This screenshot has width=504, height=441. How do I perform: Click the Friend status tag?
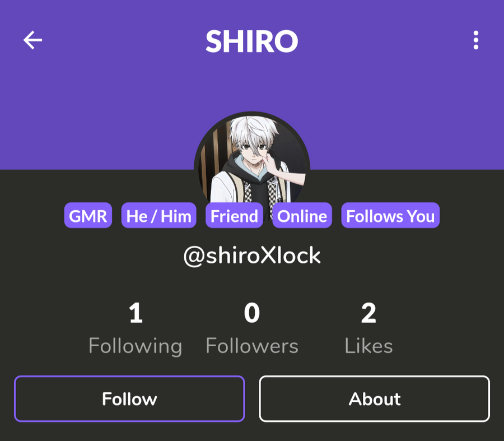point(234,216)
